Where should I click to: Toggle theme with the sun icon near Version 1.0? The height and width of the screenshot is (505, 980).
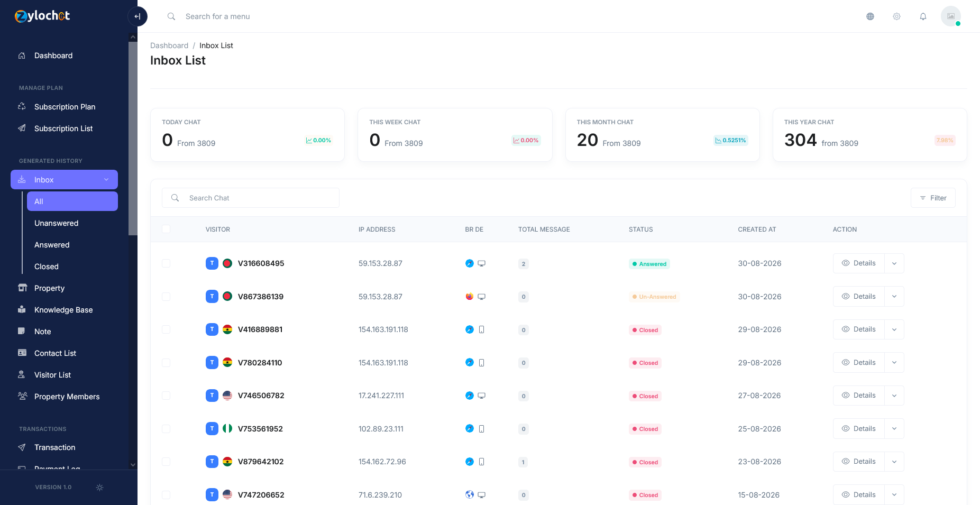pos(99,488)
